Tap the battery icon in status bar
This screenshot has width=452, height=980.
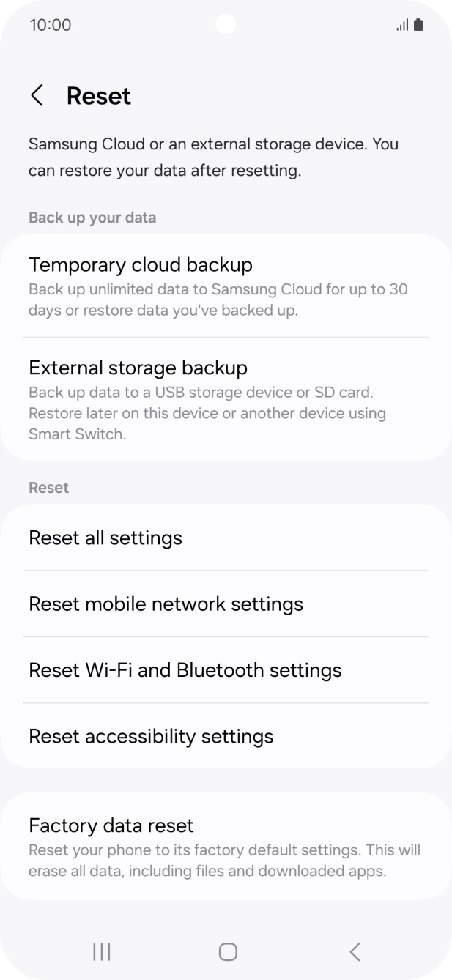(x=417, y=24)
